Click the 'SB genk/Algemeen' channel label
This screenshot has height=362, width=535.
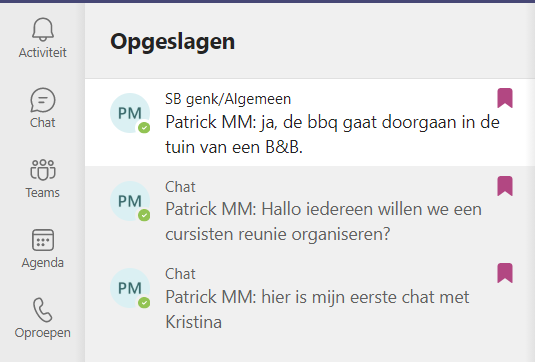228,99
